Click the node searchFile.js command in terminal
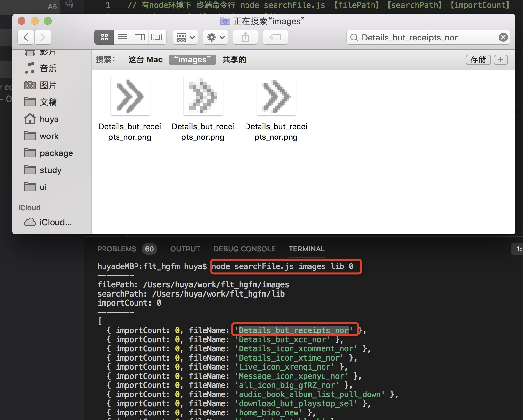The height and width of the screenshot is (420, 523). point(283,267)
